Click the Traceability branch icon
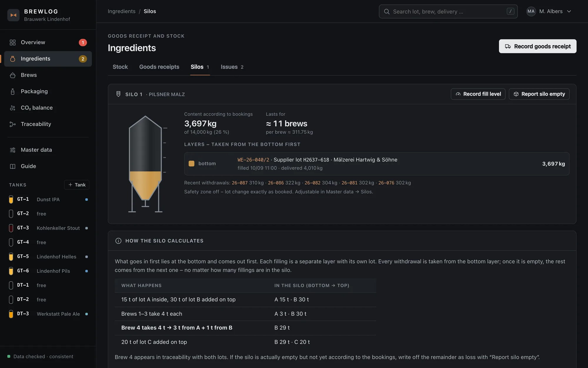This screenshot has width=588, height=368. point(12,124)
